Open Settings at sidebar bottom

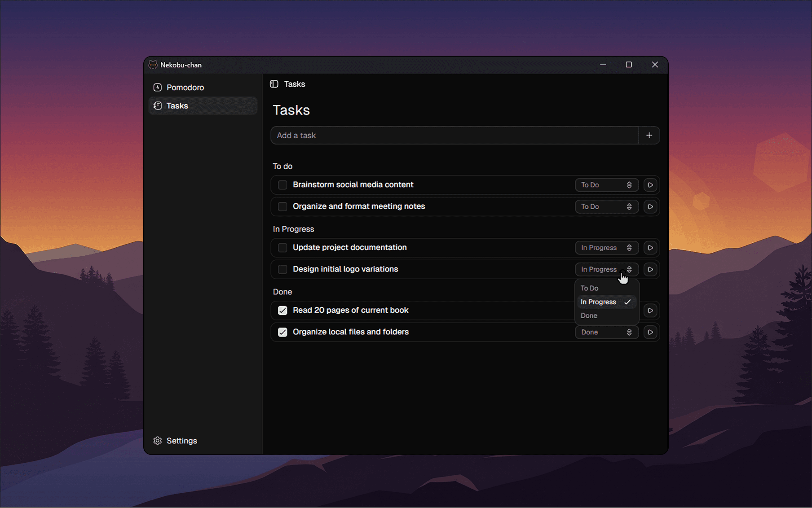[203, 441]
